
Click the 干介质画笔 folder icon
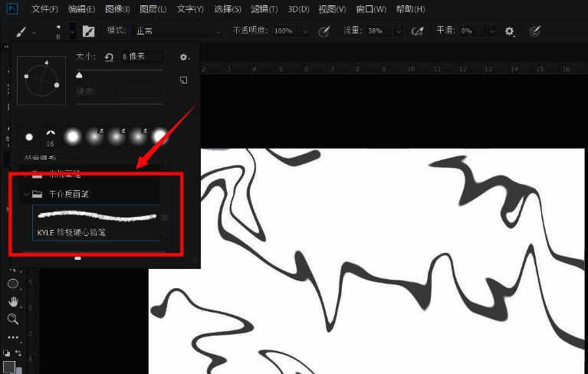coord(37,194)
